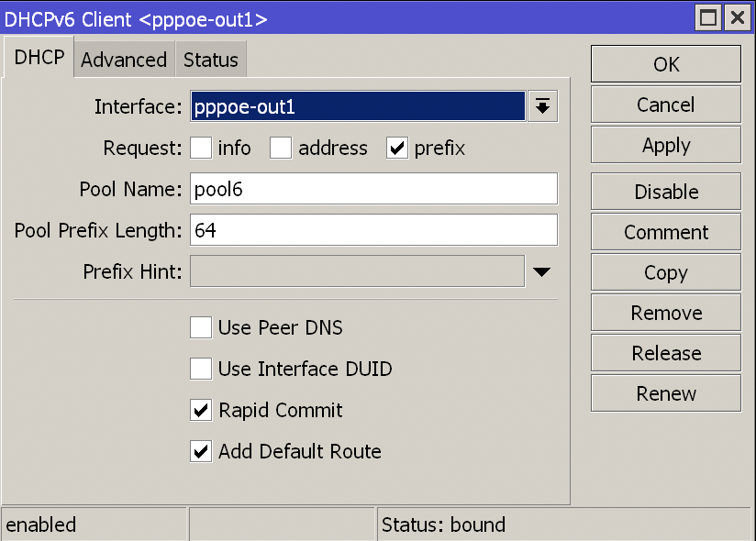This screenshot has width=756, height=541.
Task: Enable the info request checkbox
Action: pyautogui.click(x=200, y=148)
